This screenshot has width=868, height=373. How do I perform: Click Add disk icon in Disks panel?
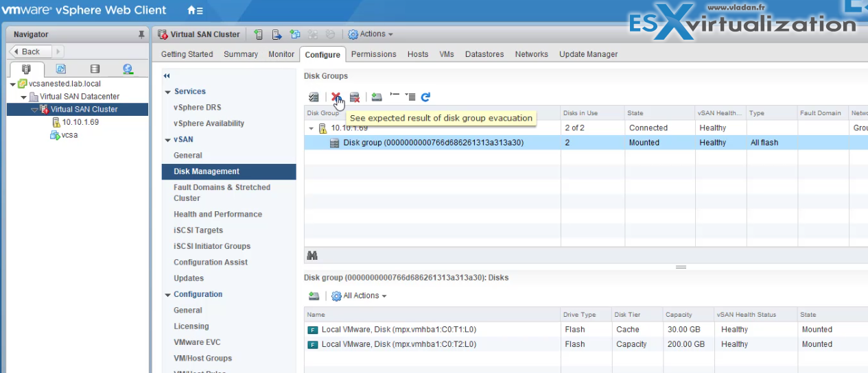[314, 296]
